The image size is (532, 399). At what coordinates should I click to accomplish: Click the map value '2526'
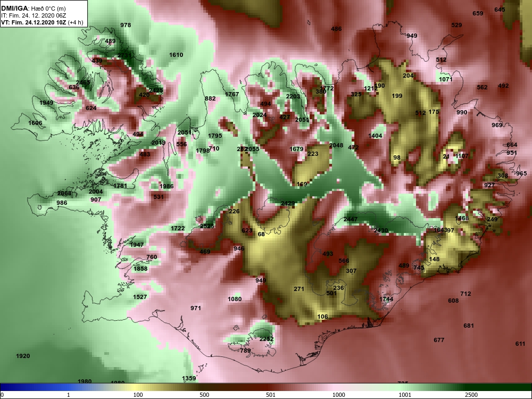[207, 226]
